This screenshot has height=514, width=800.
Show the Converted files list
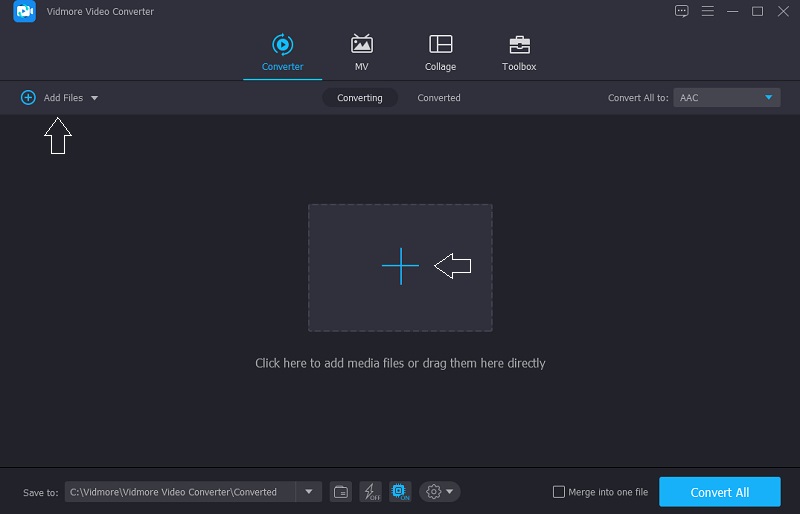(x=439, y=98)
